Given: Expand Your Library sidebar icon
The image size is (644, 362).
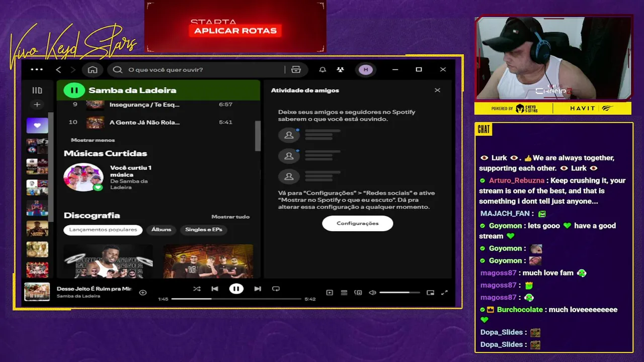Looking at the screenshot, I should point(37,90).
